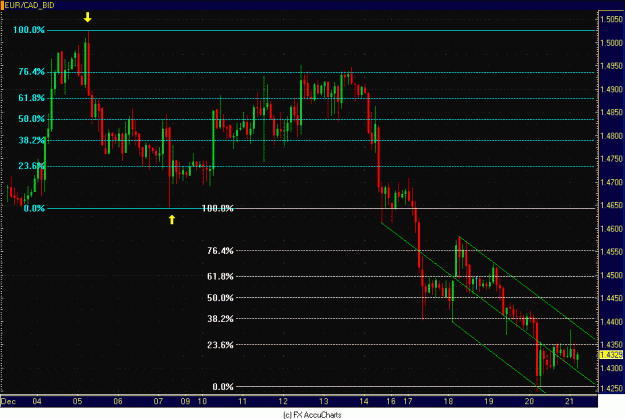Click the white 100.0% Fibonacci label
The height and width of the screenshot is (419, 625).
[218, 208]
